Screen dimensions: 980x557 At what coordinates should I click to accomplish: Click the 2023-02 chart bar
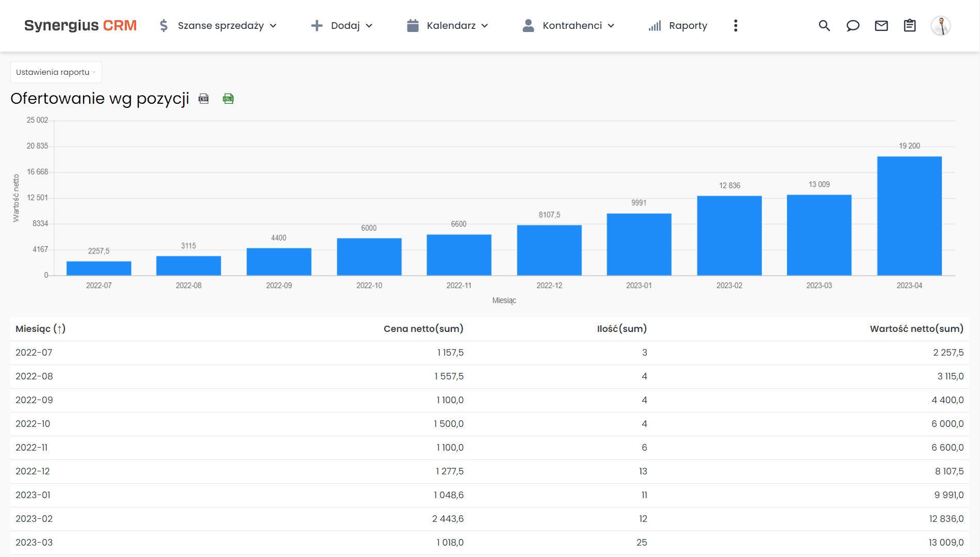(729, 235)
